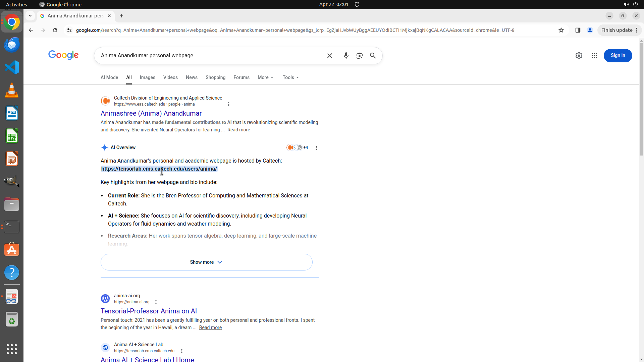Expand the More search filter dropdown
Viewport: 644px width, 362px height.
265,77
